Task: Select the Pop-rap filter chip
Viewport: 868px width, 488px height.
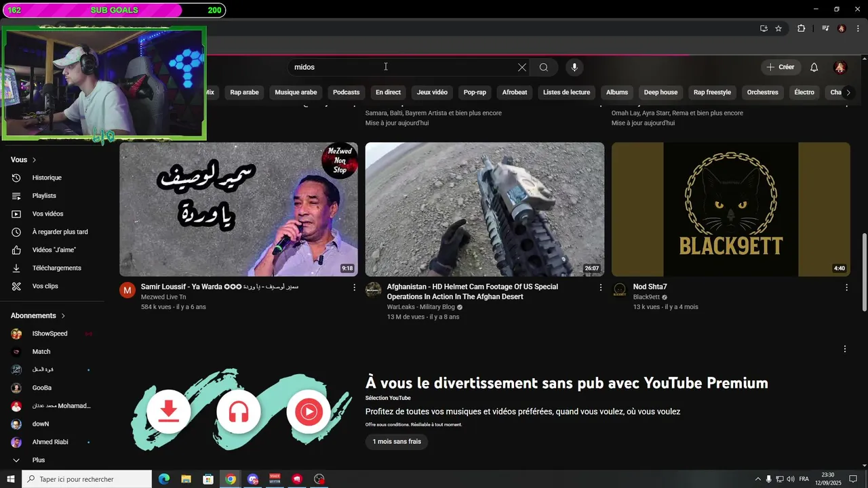Action: click(x=475, y=92)
